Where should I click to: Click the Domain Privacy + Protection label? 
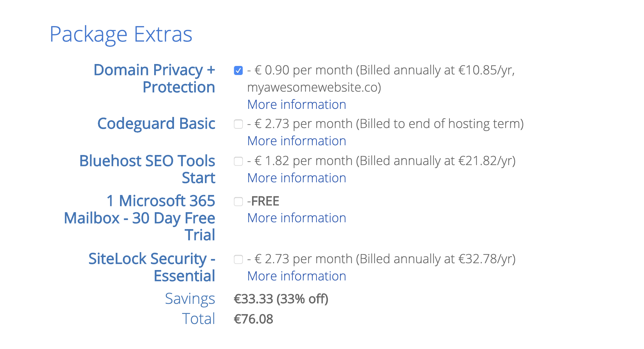(154, 78)
